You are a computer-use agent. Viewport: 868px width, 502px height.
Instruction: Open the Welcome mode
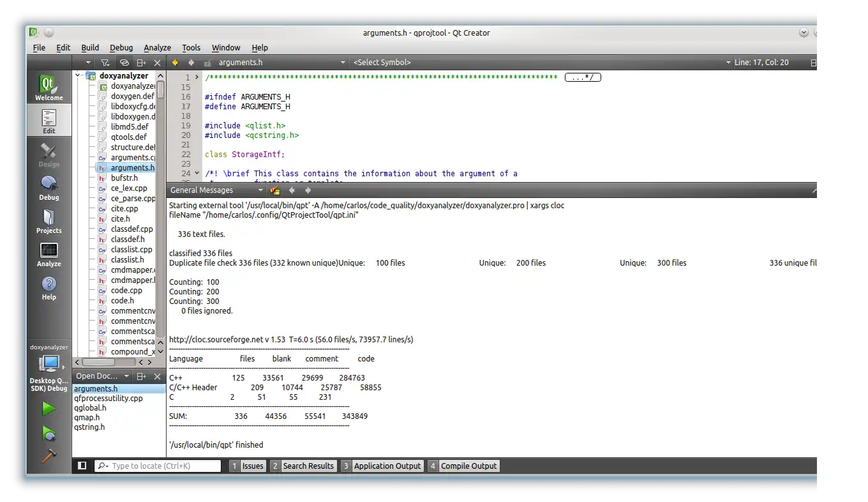point(49,87)
